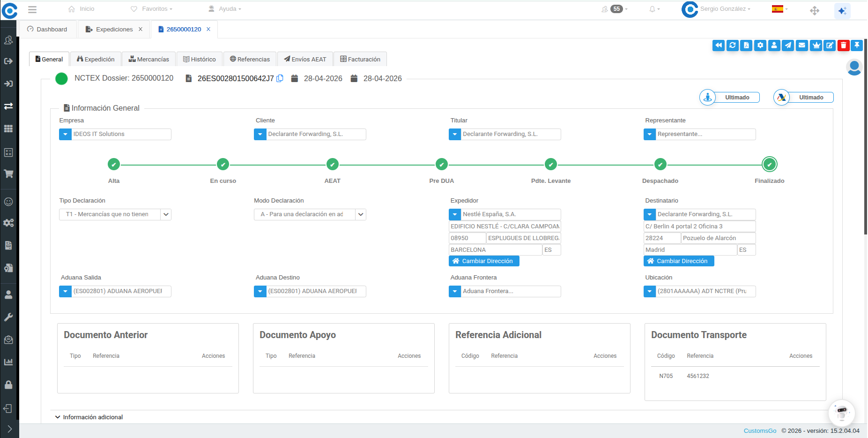Screen dimensions: 868x438
Task: Open the hamburger menu at top
Action: [x=32, y=9]
